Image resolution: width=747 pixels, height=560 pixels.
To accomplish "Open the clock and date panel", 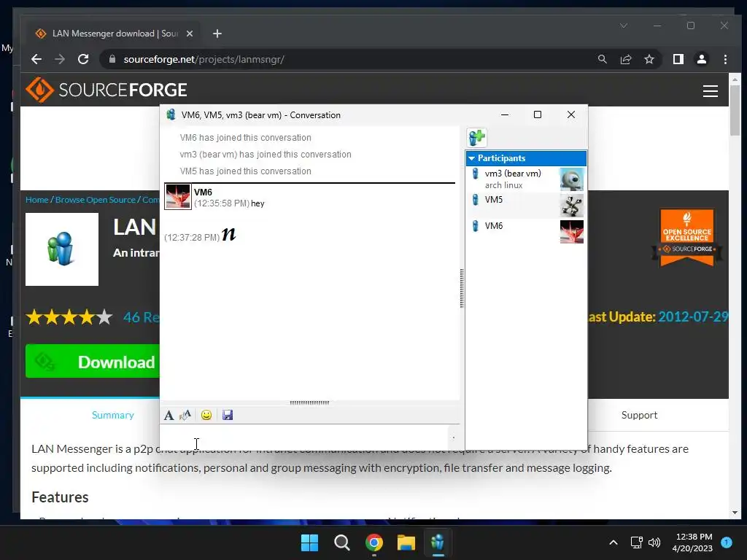I will click(x=693, y=542).
